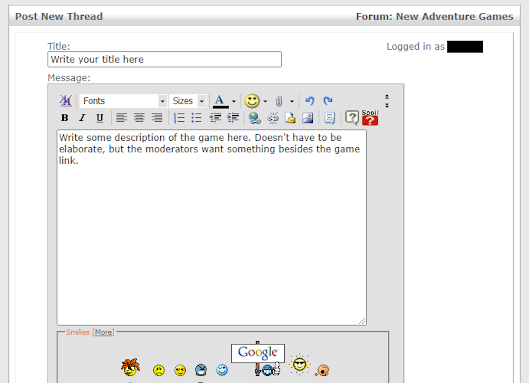Redo the last edit
Viewport: 529px width, 383px height.
(328, 101)
